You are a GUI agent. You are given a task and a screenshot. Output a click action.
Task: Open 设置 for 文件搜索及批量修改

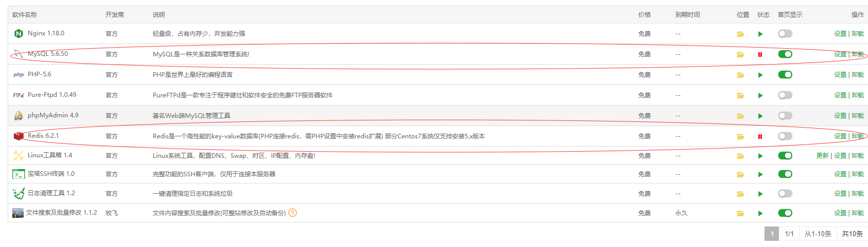click(840, 213)
